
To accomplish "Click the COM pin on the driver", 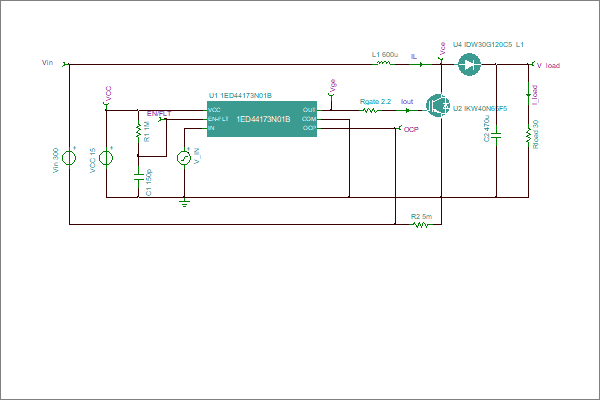I will [309, 119].
